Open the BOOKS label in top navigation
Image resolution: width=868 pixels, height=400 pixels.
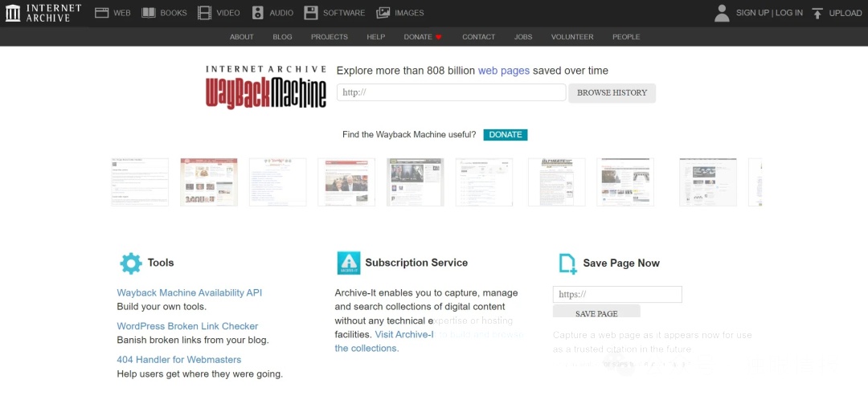[x=174, y=13]
